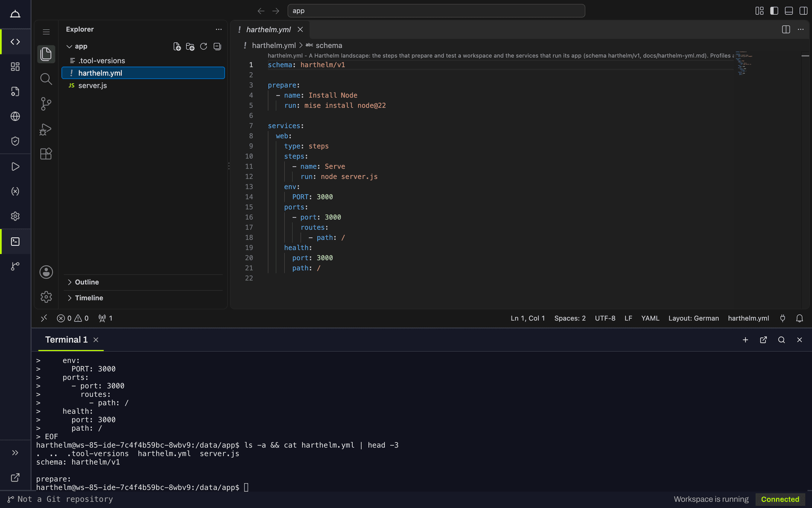Open the Manage gear icon in activity bar
This screenshot has width=812, height=508.
[x=46, y=297]
